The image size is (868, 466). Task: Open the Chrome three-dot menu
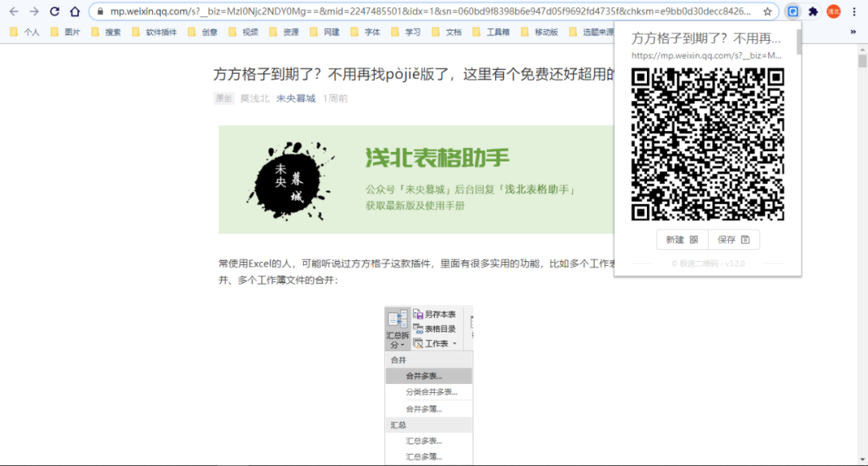coord(854,11)
